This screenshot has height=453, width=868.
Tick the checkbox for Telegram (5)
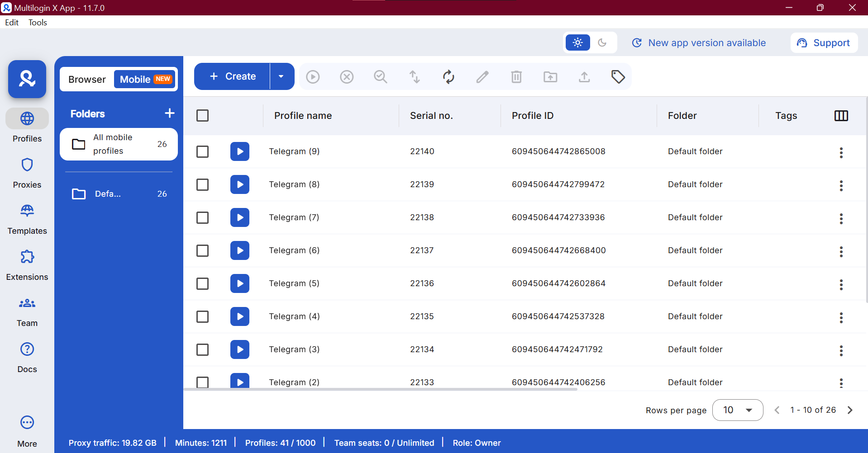pyautogui.click(x=202, y=283)
